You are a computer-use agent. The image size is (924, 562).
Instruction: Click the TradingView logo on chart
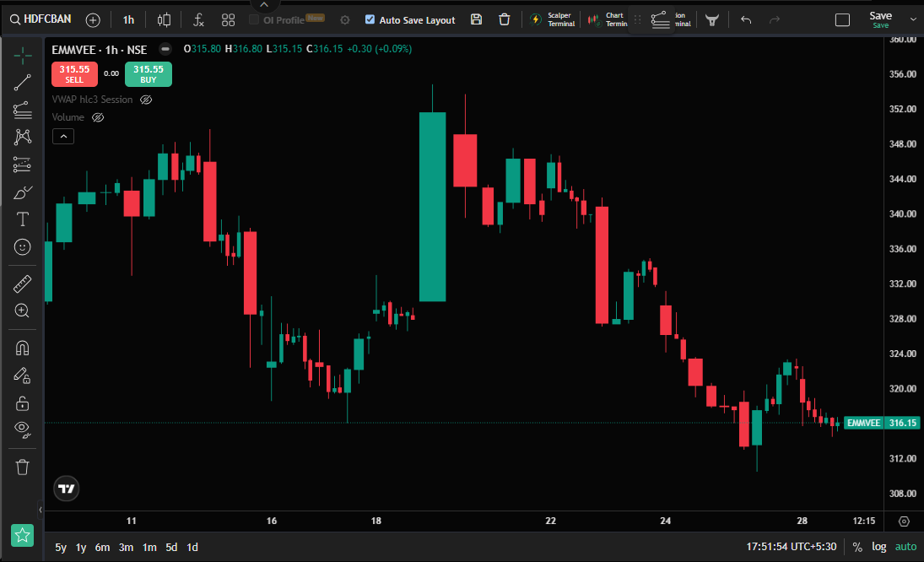67,489
